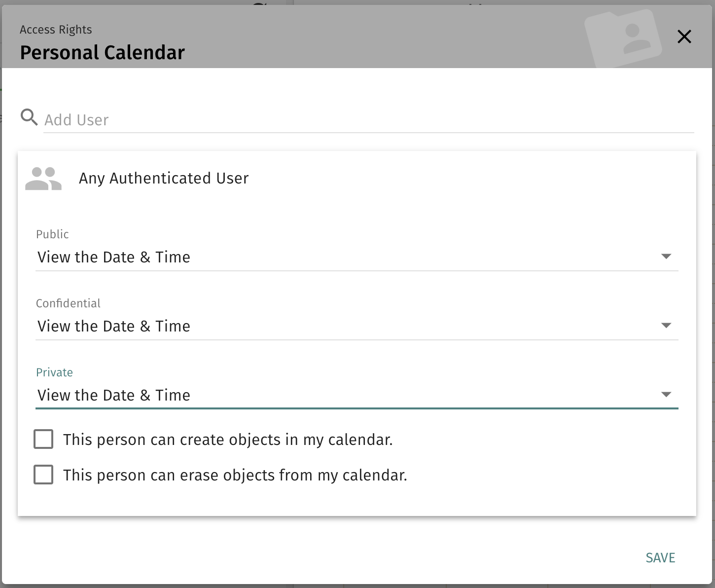The image size is (715, 588).
Task: Open the Confidential permission dropdown
Action: pyautogui.click(x=357, y=326)
